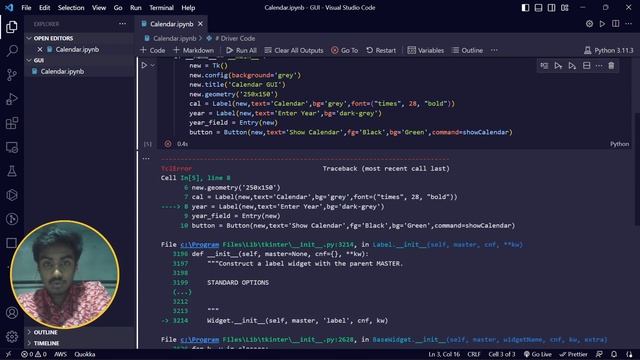The image size is (640, 360).
Task: Open remote window indicator in status bar
Action: click(9, 354)
